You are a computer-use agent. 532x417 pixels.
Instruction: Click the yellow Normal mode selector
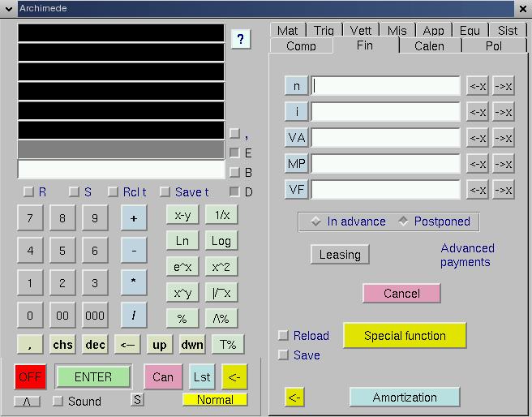(x=215, y=400)
